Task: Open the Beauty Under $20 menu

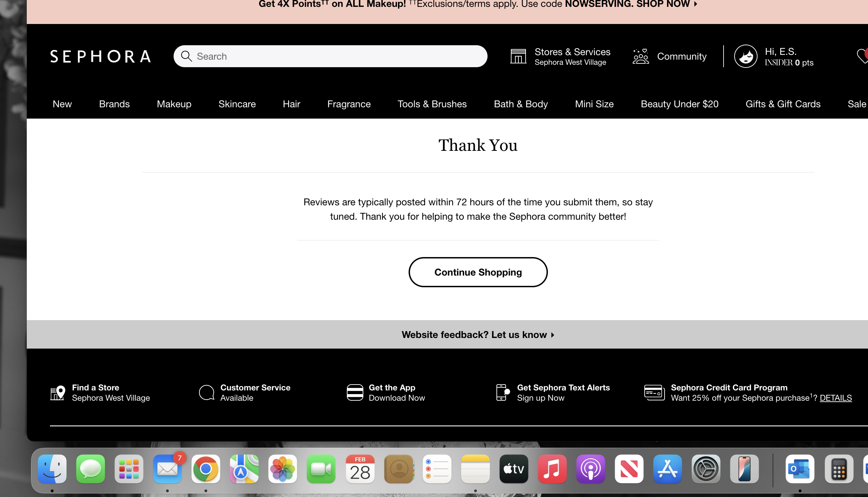Action: pyautogui.click(x=679, y=104)
